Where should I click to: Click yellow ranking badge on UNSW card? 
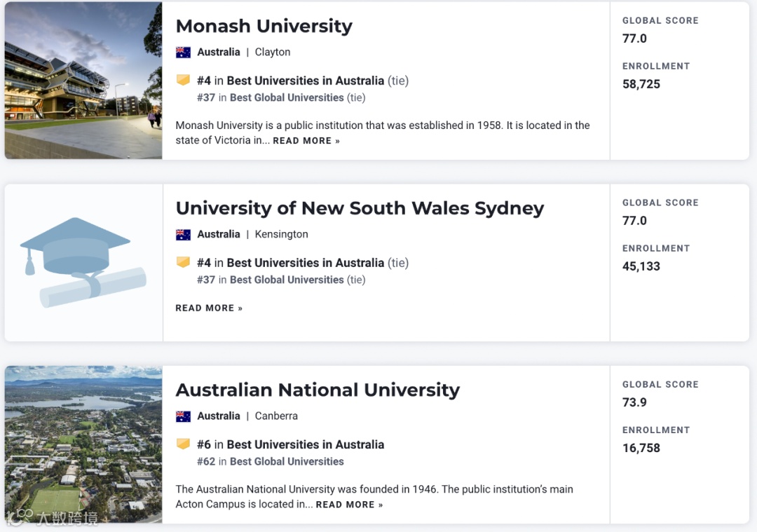pos(183,263)
